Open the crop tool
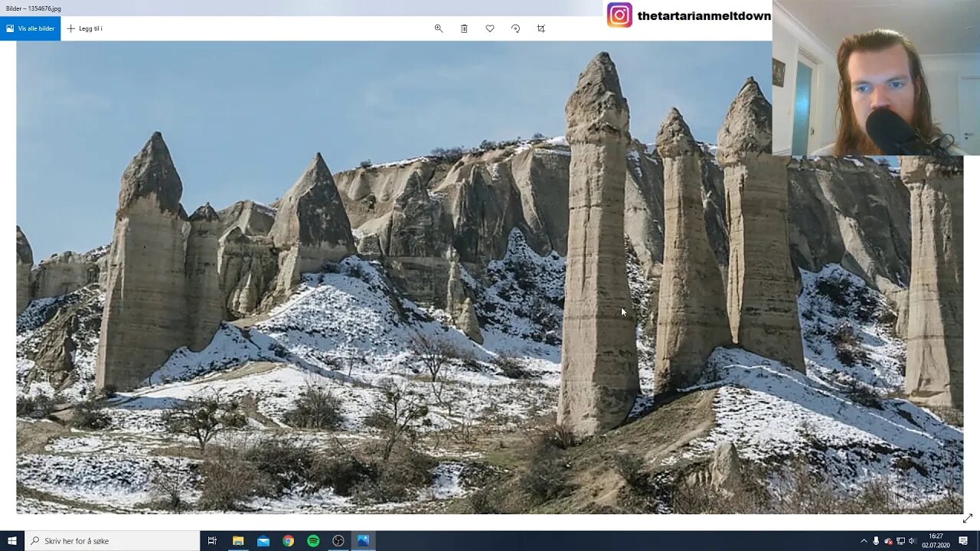The width and height of the screenshot is (980, 551). tap(541, 28)
